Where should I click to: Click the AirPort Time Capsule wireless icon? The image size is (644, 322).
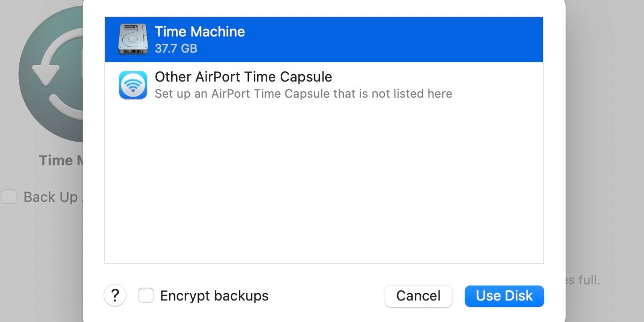132,85
